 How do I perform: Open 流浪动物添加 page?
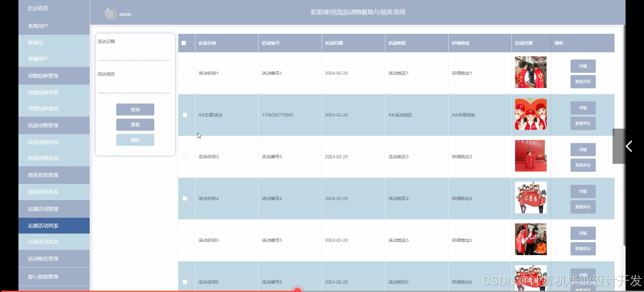click(54, 158)
